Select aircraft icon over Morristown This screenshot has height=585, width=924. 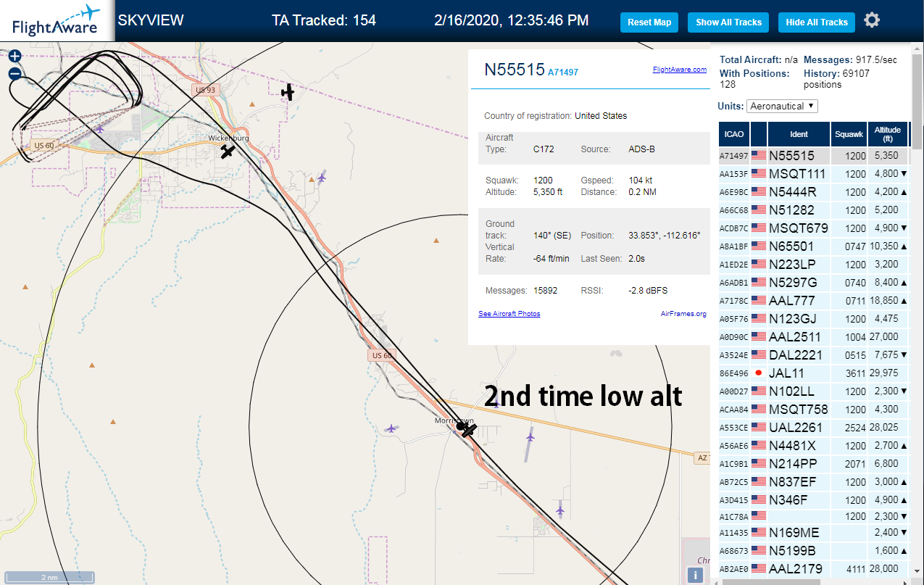pyautogui.click(x=469, y=429)
